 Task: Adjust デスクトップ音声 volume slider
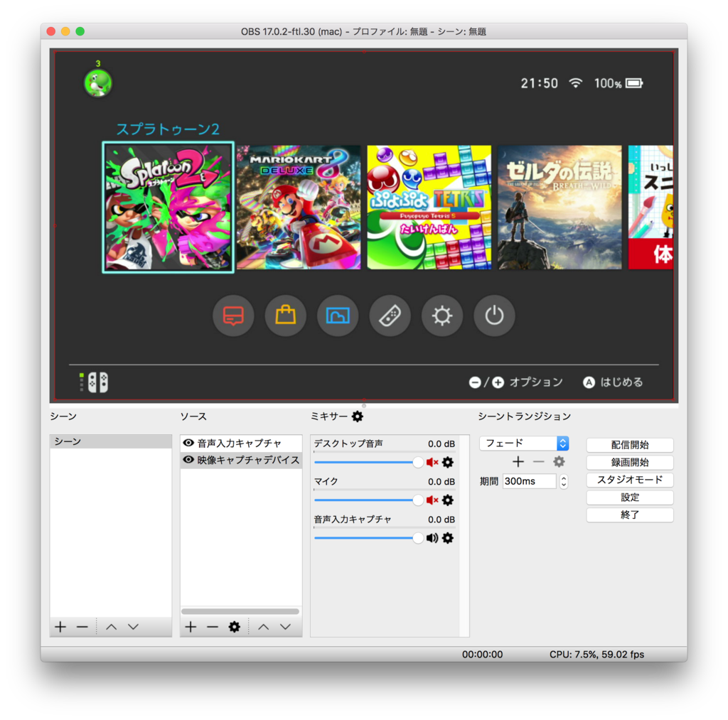pyautogui.click(x=369, y=463)
